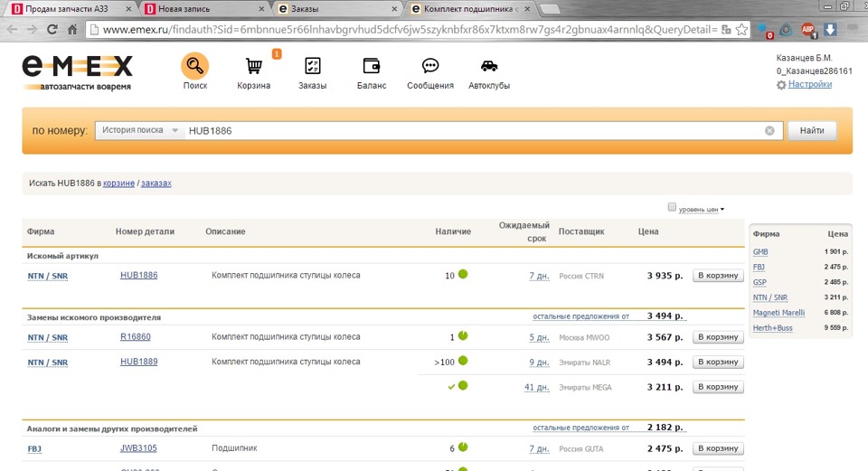The image size is (868, 471).
Task: Add Эмираты MEGA 3 211 р. offer to cart
Action: pos(718,386)
